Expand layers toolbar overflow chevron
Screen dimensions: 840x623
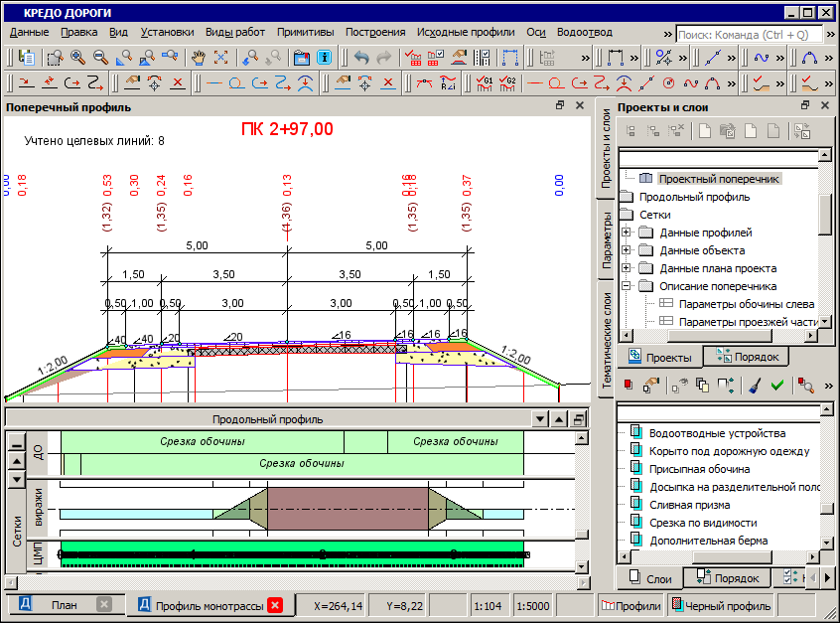click(x=829, y=385)
